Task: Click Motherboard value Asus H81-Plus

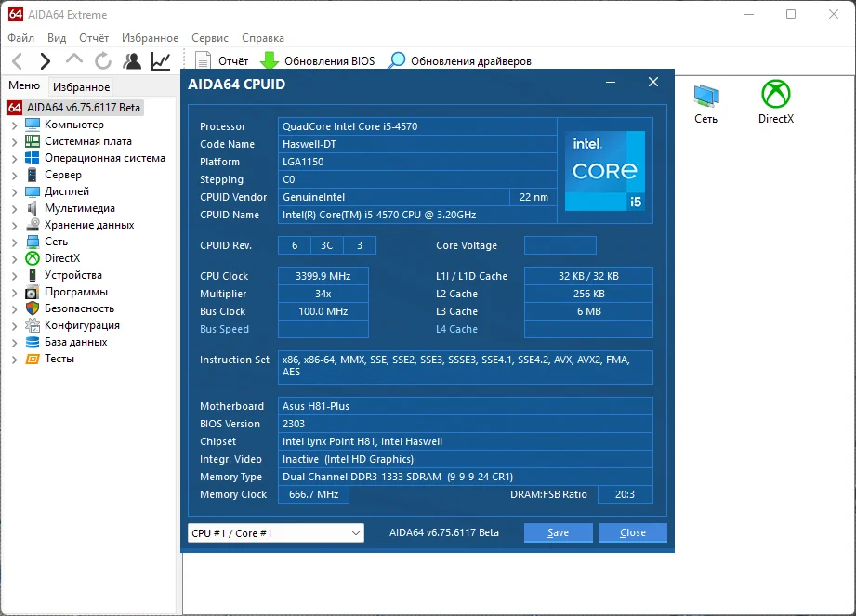Action: click(x=465, y=406)
